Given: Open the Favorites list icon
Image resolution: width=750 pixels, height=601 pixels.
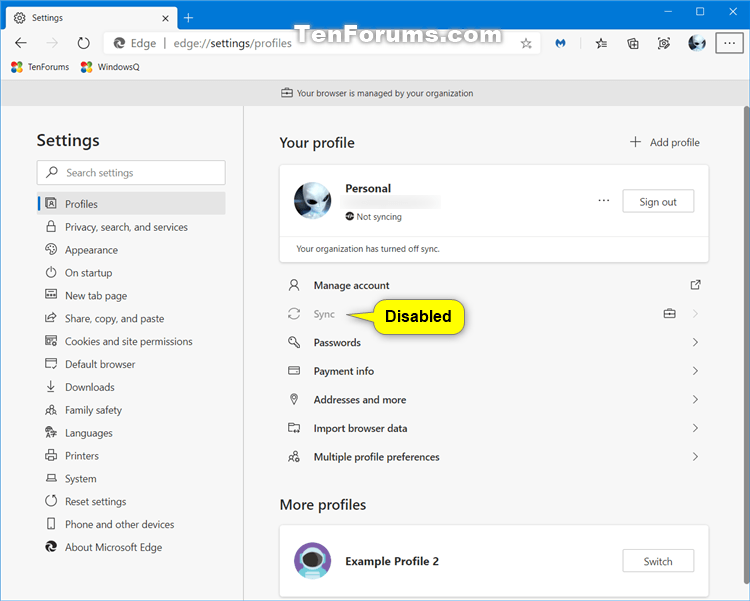Looking at the screenshot, I should [601, 44].
